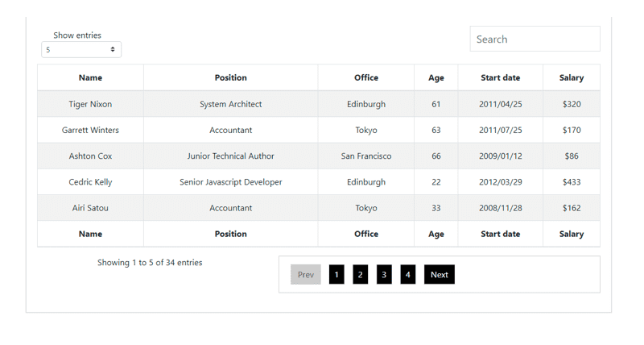Go to pagination page 4

(x=408, y=274)
